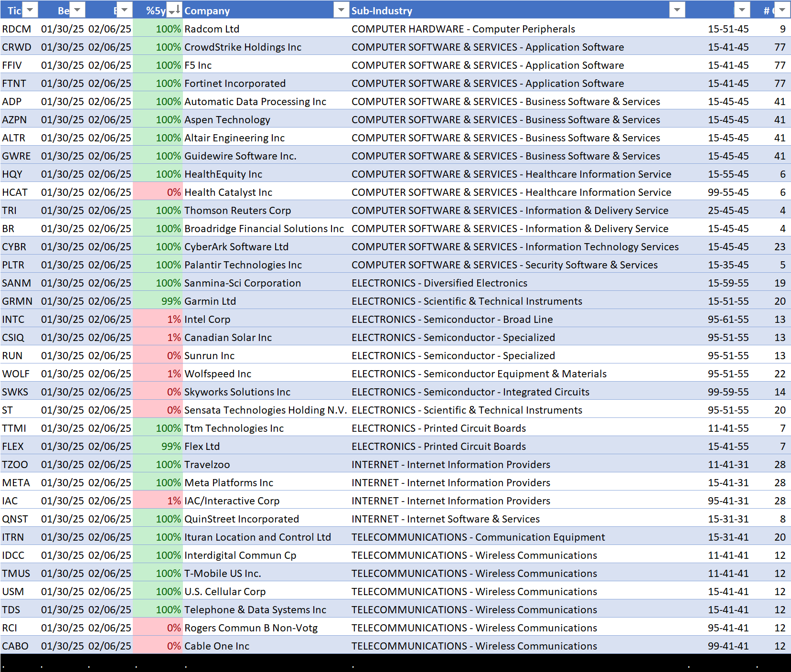The image size is (791, 672).
Task: Click the Automatic Data Processing Inc cell
Action: point(266,101)
